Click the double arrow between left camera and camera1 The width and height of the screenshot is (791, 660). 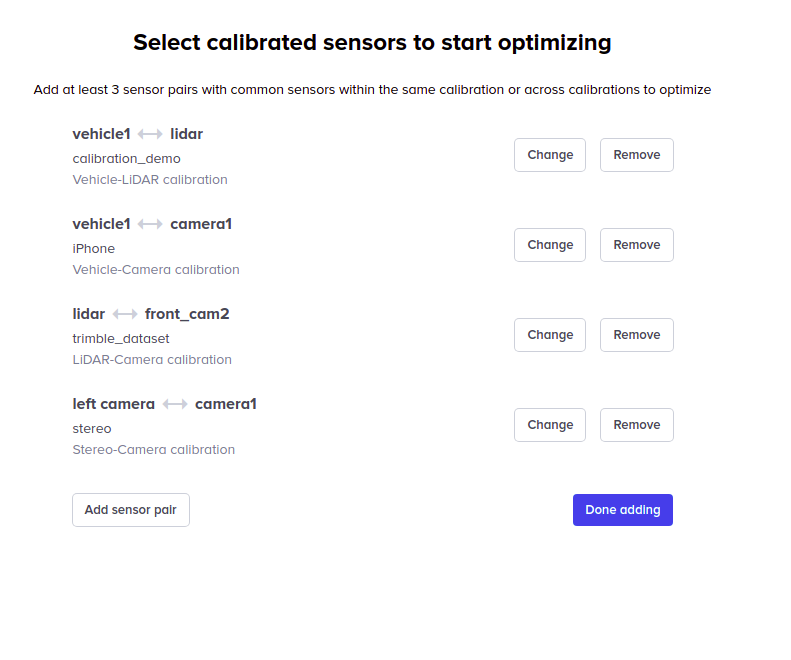point(175,404)
